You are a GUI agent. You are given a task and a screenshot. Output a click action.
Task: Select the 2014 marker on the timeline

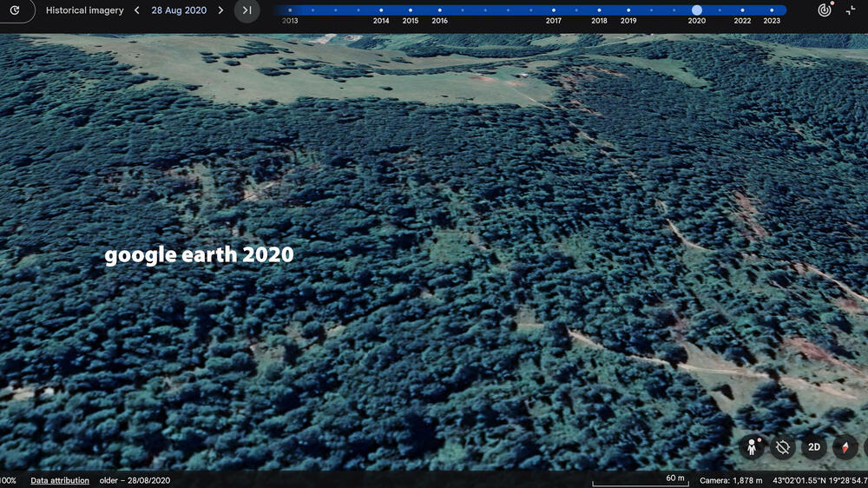381,10
